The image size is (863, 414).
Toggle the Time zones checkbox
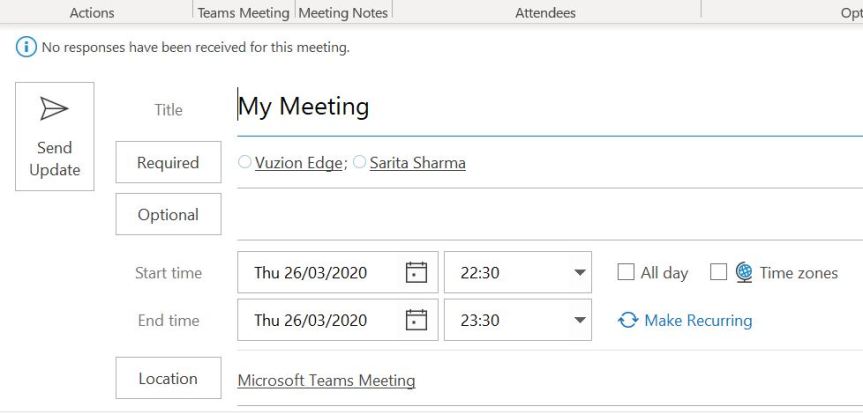718,272
